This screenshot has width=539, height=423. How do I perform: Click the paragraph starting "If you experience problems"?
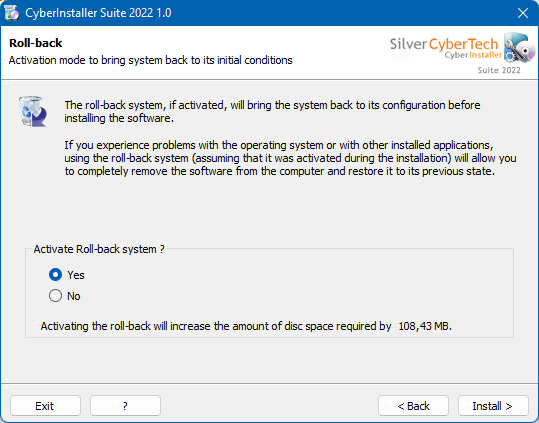click(x=290, y=158)
